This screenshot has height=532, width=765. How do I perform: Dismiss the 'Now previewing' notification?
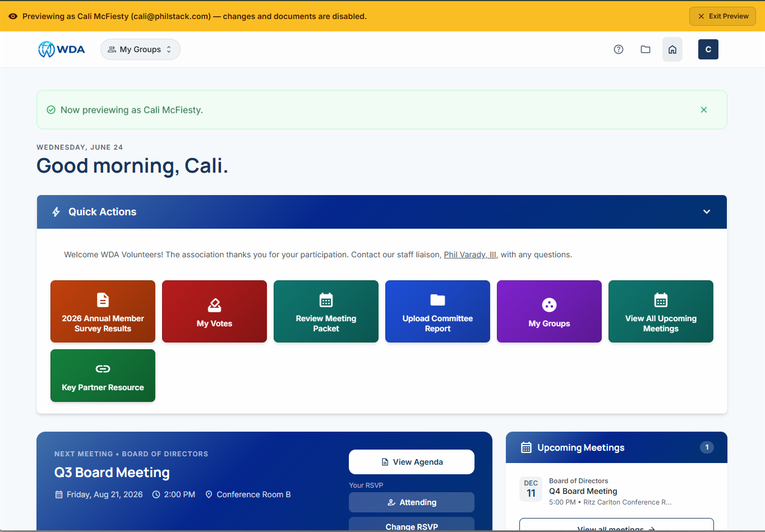704,110
